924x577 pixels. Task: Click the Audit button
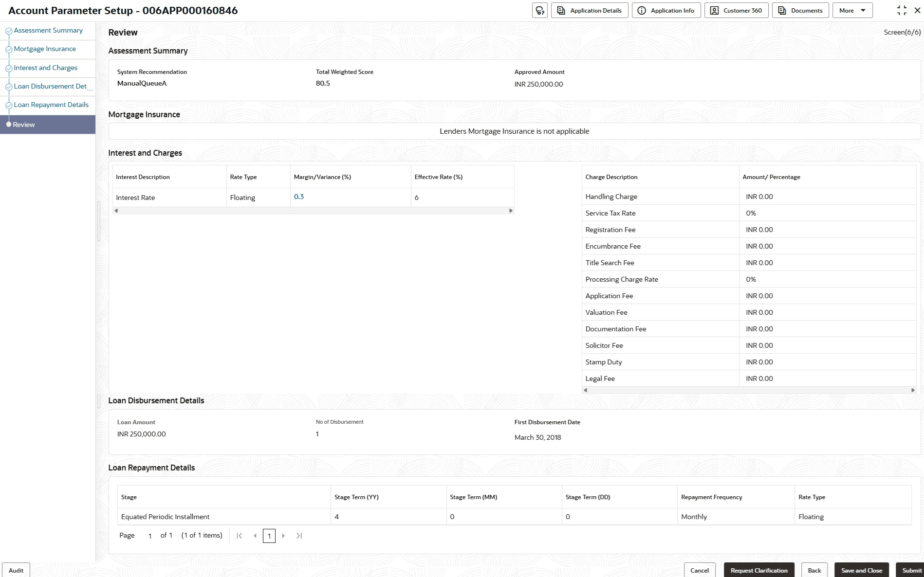[x=16, y=570]
